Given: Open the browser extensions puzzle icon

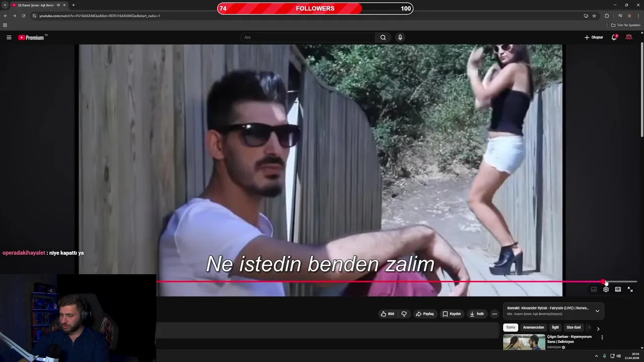Looking at the screenshot, I should pyautogui.click(x=607, y=16).
